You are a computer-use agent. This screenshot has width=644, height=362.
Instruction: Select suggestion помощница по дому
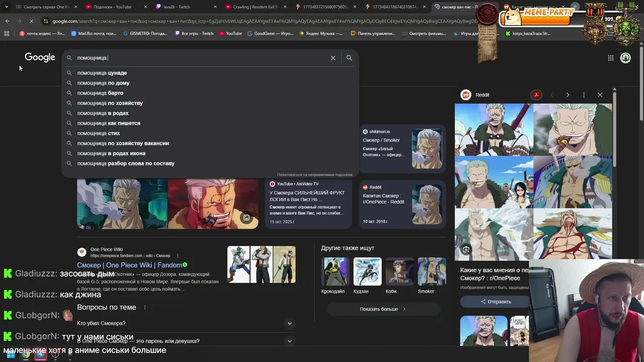[210, 83]
